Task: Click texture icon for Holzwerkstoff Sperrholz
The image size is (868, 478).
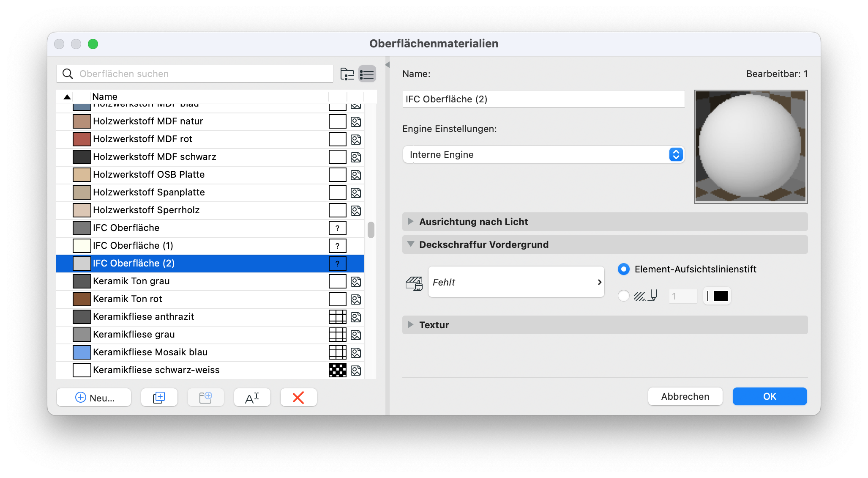Action: pos(356,211)
